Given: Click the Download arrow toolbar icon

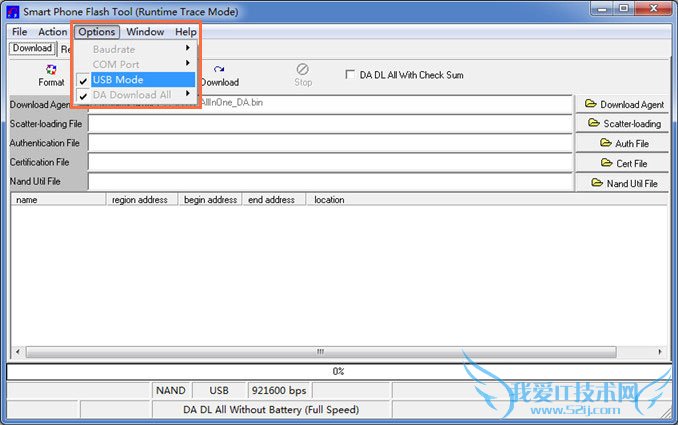Looking at the screenshot, I should click(219, 69).
